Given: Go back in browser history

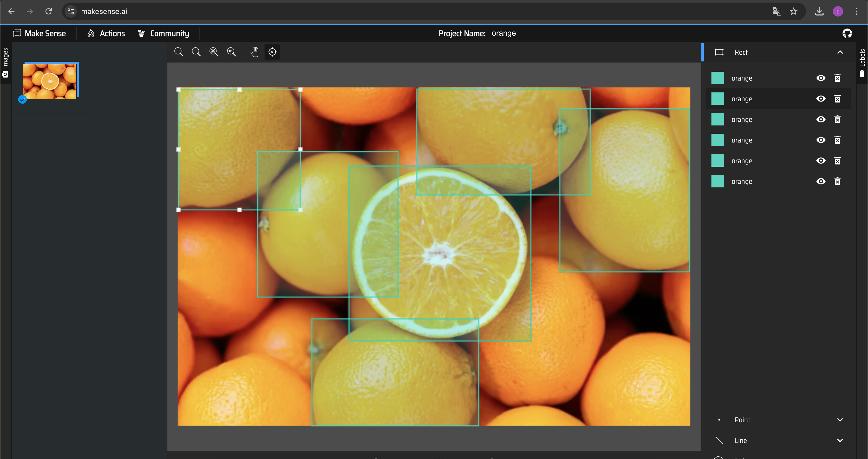Looking at the screenshot, I should (x=11, y=11).
